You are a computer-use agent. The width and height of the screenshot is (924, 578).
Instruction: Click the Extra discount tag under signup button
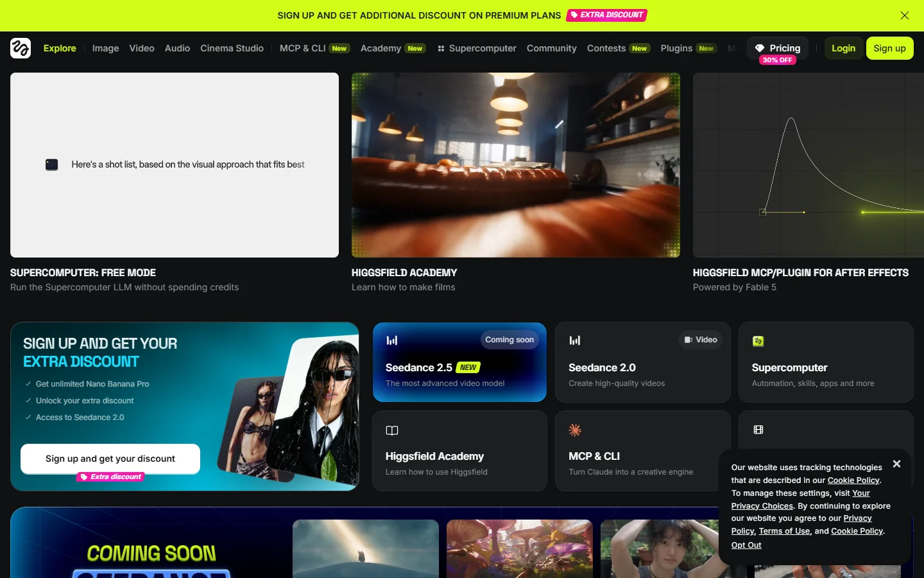pyautogui.click(x=111, y=477)
